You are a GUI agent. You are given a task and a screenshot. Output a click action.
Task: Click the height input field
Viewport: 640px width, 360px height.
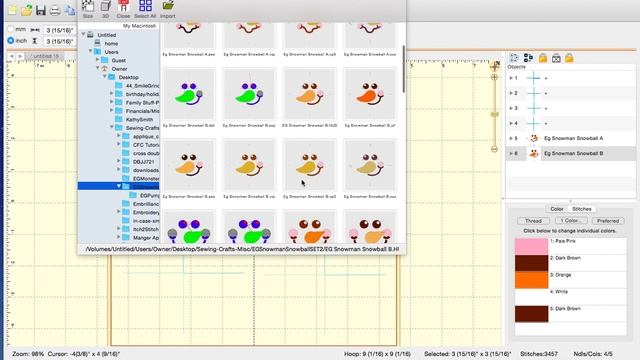(60, 41)
